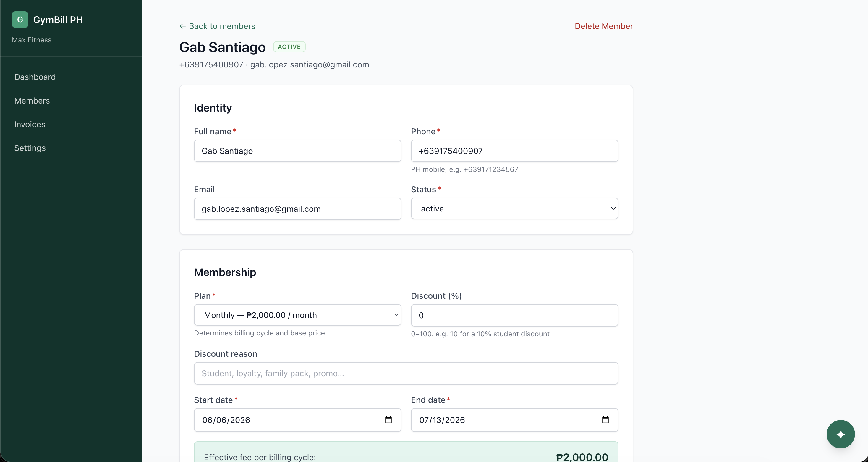Screen dimensions: 868x462
Task: Open the sparkle assistant floating button
Action: coord(841,434)
